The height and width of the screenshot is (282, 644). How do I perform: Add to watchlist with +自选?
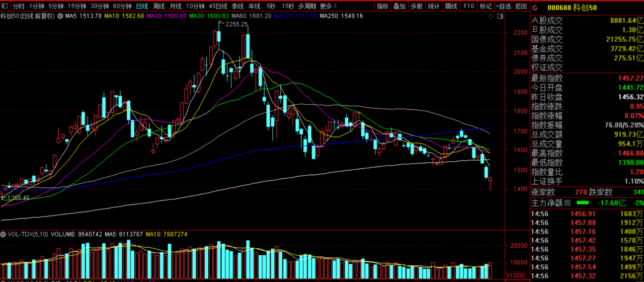[x=503, y=7]
